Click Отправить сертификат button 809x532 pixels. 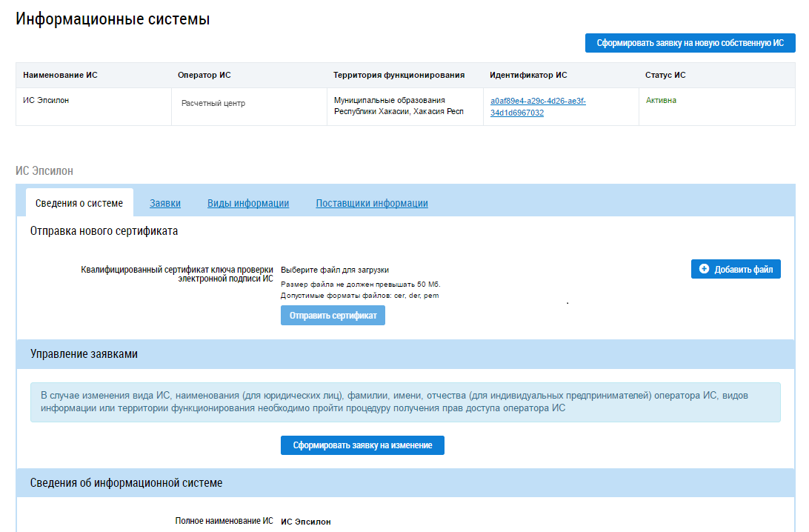[x=333, y=316]
